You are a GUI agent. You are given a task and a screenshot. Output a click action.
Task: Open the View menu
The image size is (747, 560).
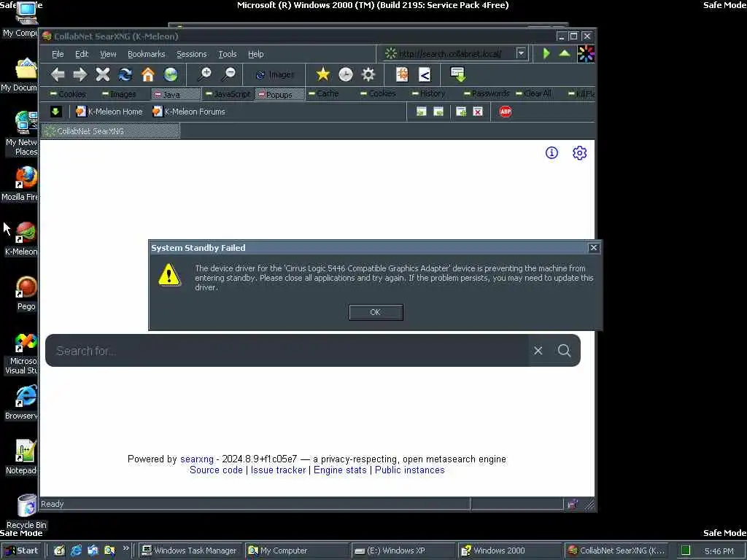tap(108, 54)
